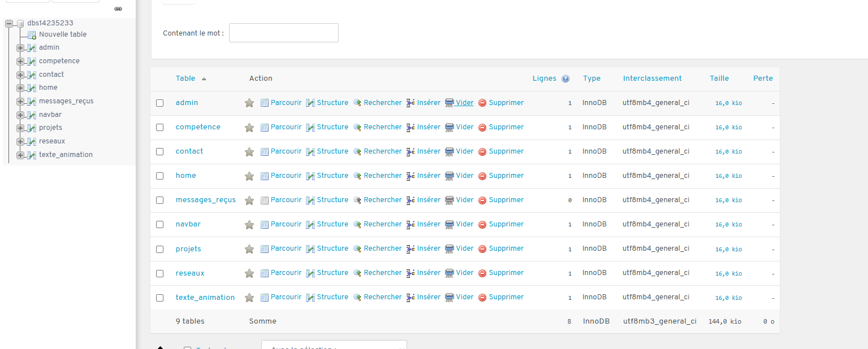This screenshot has width=868, height=349.
Task: Click the Contenant le mot input field
Action: pos(283,33)
